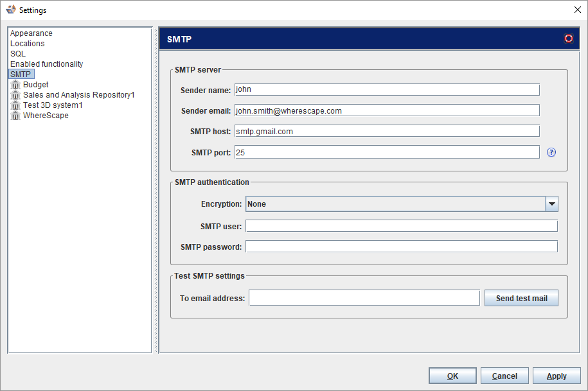This screenshot has width=588, height=391.
Task: Click the WhereScape repository icon
Action: (15, 116)
